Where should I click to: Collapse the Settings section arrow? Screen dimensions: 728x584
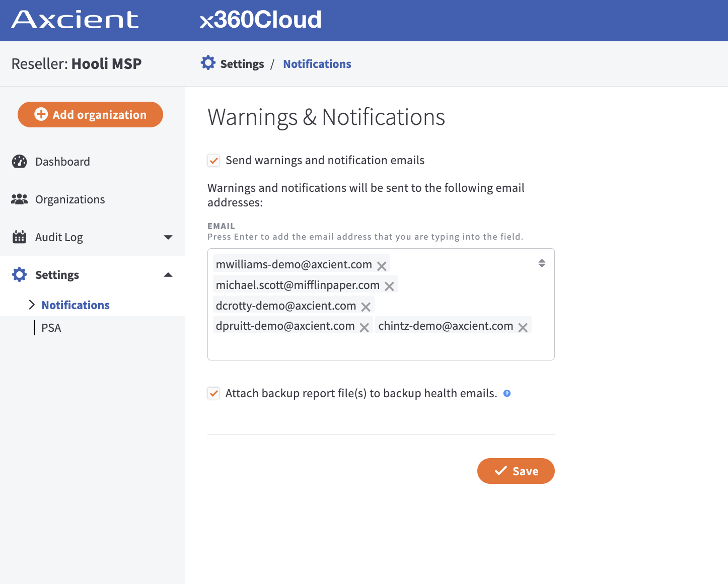click(168, 275)
